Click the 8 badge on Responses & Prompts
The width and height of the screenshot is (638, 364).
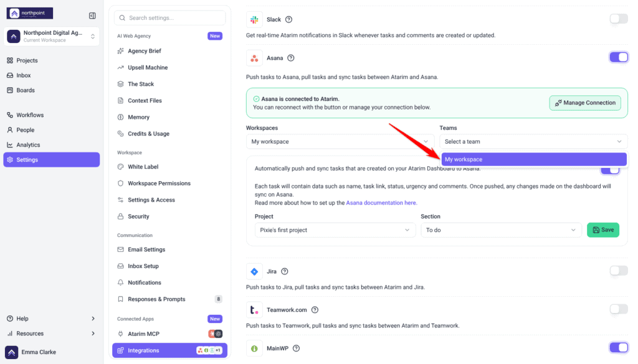[219, 299]
